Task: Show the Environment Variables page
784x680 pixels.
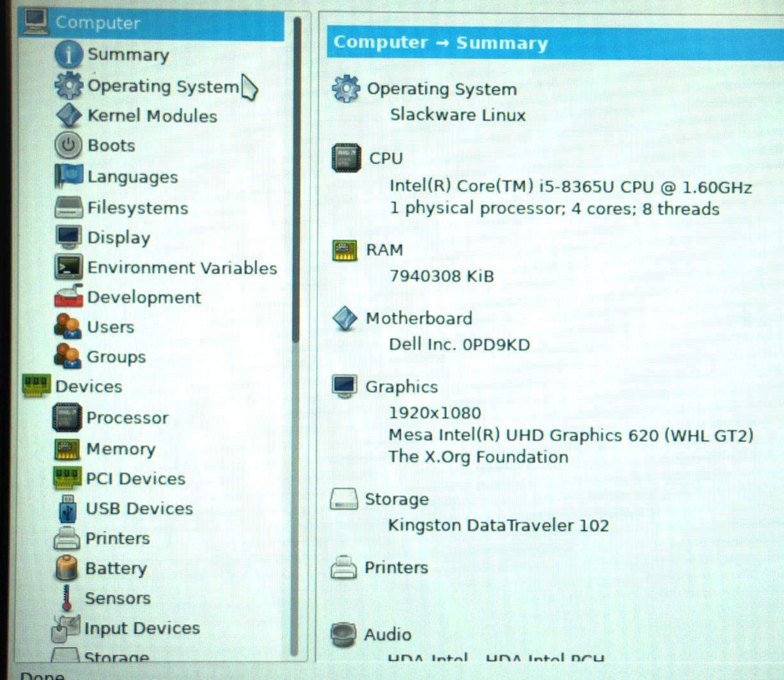Action: pos(182,267)
